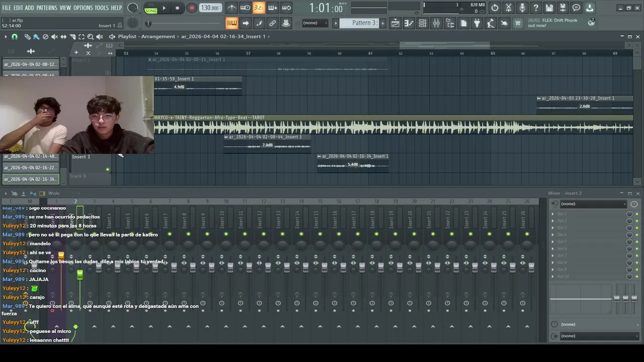644x362 pixels.
Task: Open the Playlist view icon
Action: 395,23
